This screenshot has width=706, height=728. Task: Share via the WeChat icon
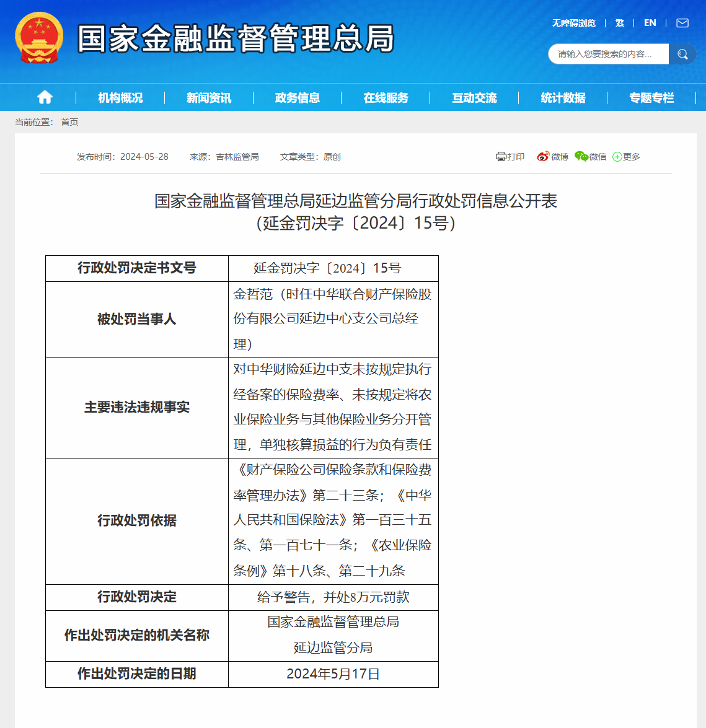point(581,157)
